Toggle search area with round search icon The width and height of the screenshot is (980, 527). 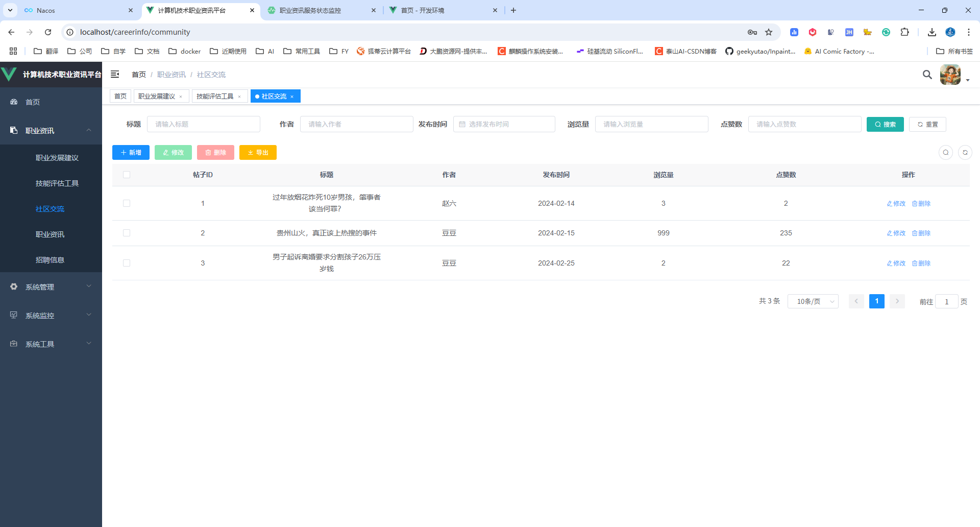946,152
